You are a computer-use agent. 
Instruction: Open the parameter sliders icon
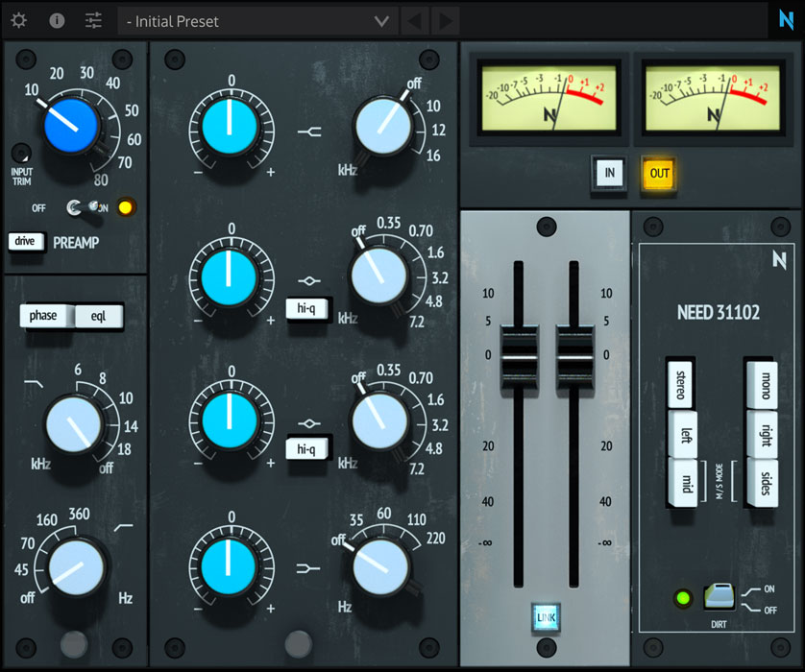pos(93,20)
